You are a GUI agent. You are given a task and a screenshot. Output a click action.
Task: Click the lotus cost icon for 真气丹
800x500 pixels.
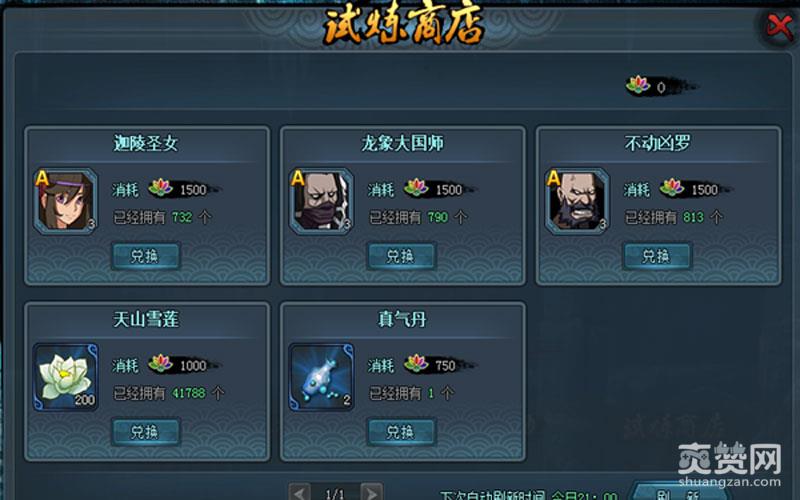tap(416, 363)
